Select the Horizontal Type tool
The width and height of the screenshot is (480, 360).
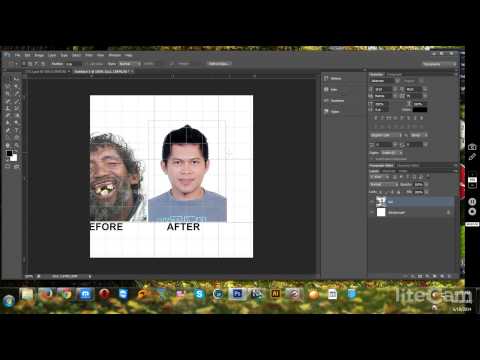[16, 130]
